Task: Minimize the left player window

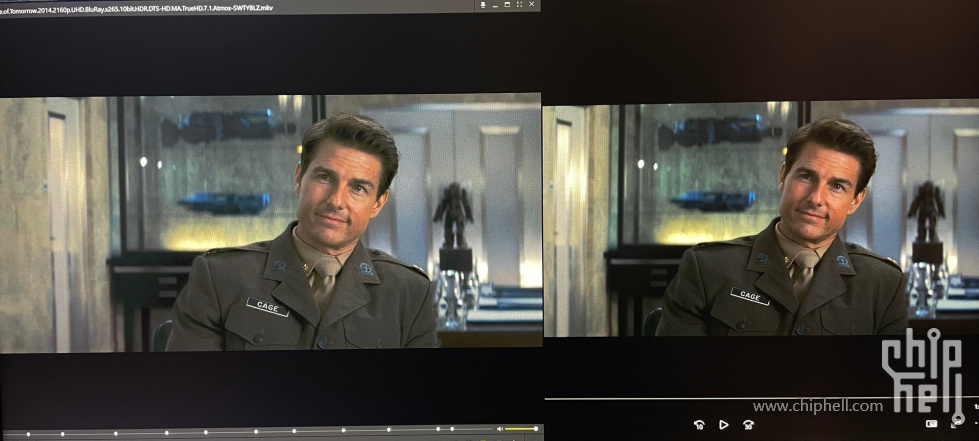Action: pyautogui.click(x=495, y=5)
